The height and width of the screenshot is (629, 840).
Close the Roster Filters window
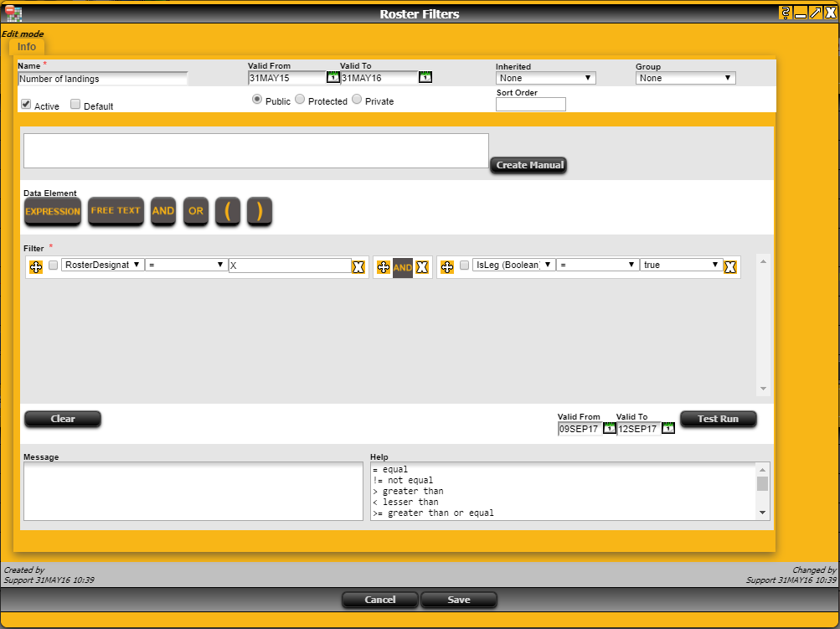[830, 13]
